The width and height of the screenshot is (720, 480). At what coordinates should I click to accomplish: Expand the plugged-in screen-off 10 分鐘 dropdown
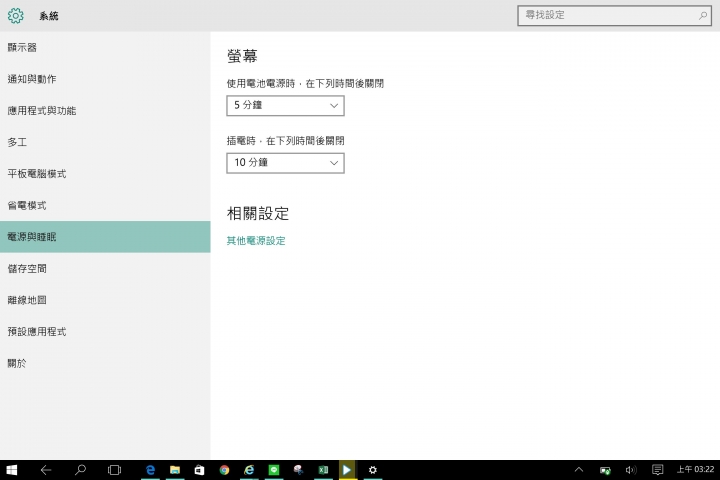[x=285, y=163]
